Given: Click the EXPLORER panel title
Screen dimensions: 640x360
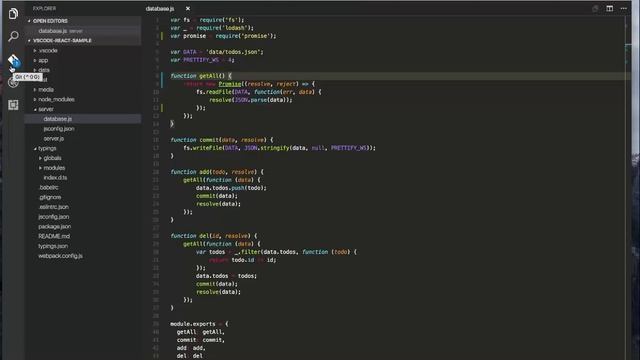Looking at the screenshot, I should click(x=44, y=8).
